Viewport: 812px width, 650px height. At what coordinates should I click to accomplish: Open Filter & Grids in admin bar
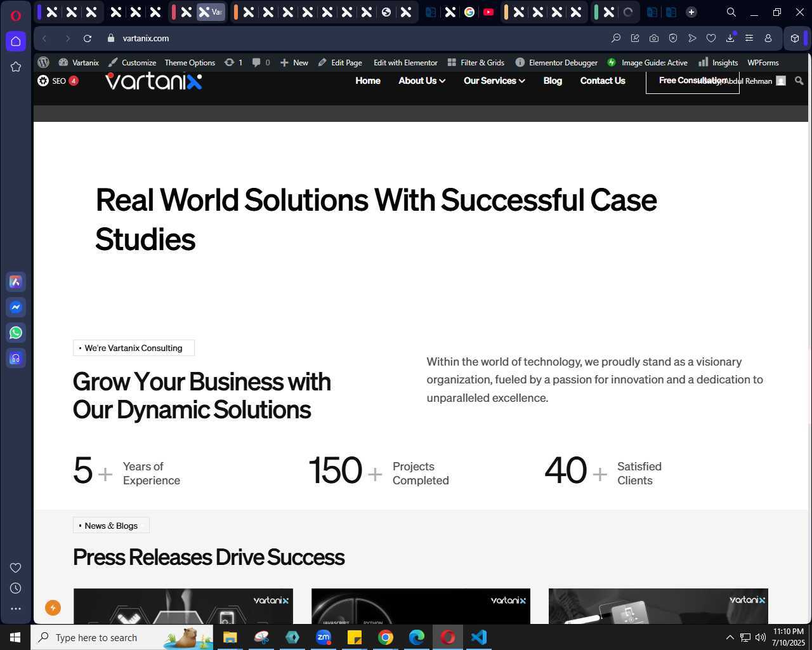coord(476,62)
